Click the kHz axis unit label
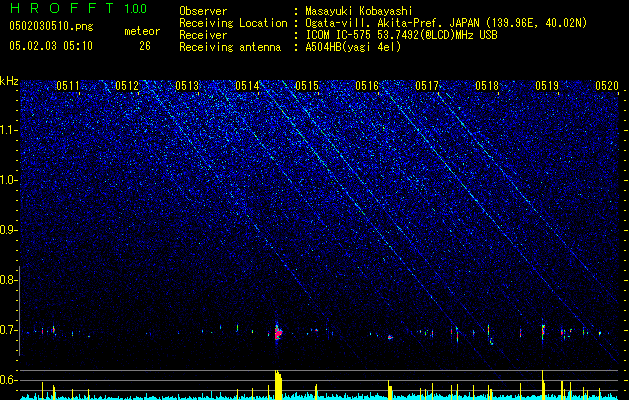The width and height of the screenshot is (629, 400). point(9,81)
